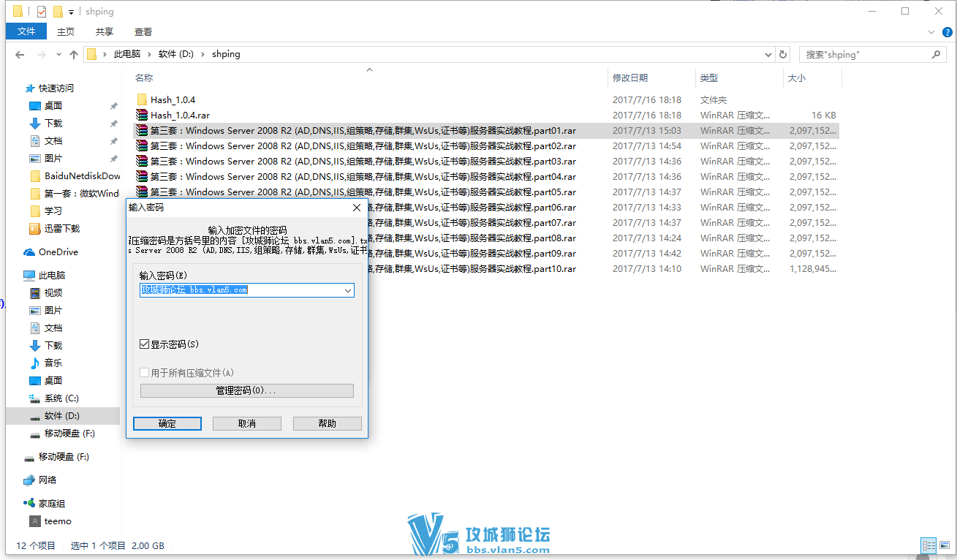This screenshot has height=560, width=957.
Task: Go back with the back arrow
Action: (x=20, y=55)
